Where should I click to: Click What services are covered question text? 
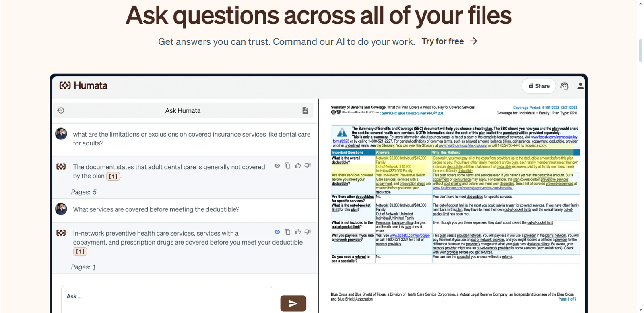pyautogui.click(x=156, y=209)
